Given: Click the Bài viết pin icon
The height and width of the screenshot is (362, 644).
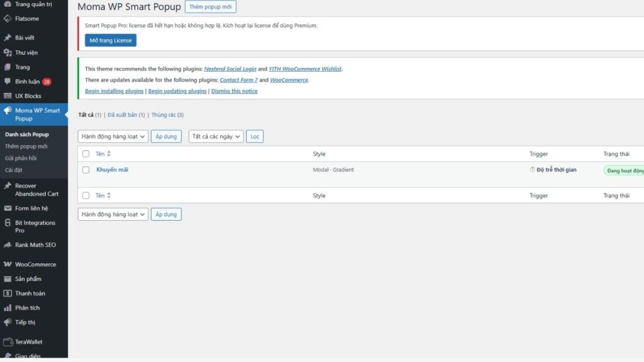Looking at the screenshot, I should pos(8,37).
